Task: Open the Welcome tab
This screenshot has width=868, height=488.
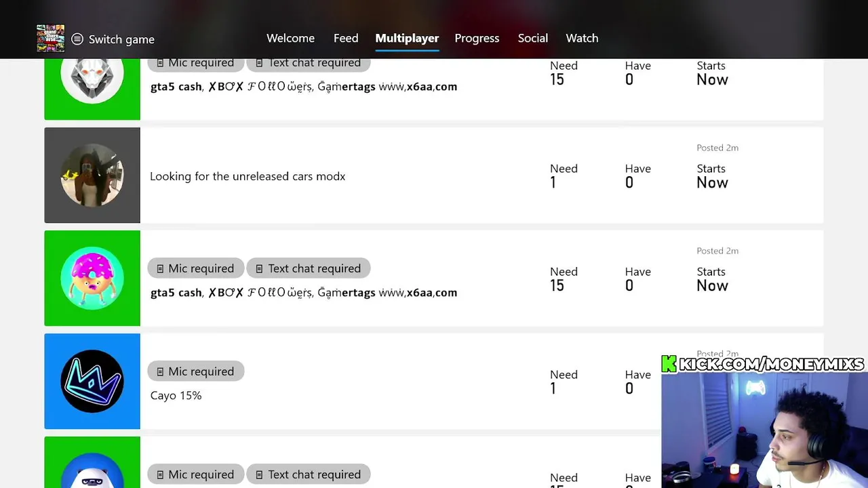Action: pos(290,39)
